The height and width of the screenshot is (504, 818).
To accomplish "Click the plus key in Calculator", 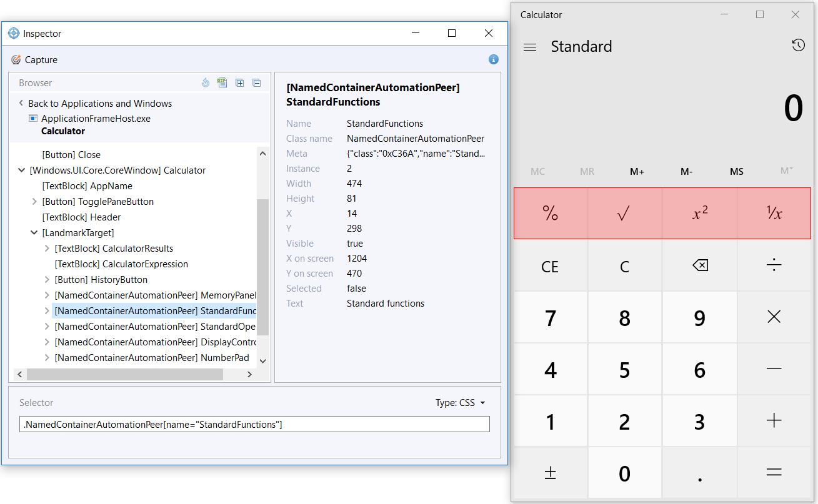I will coord(774,421).
